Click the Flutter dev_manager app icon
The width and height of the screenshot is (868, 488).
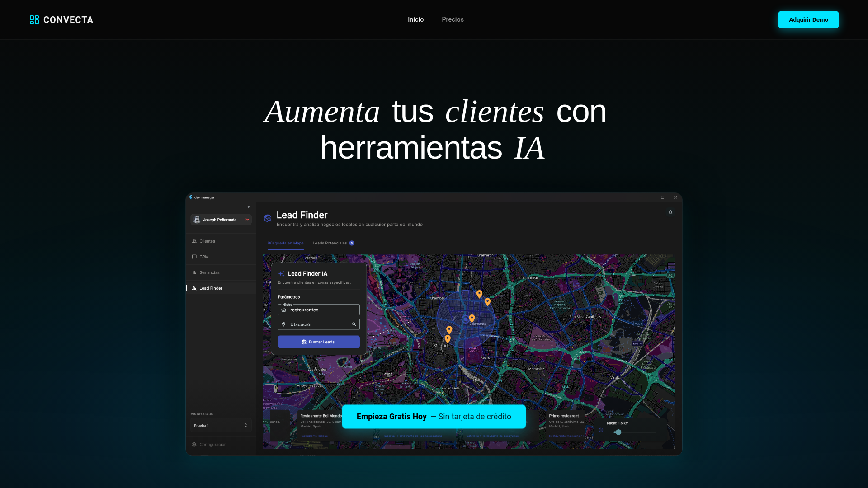tap(191, 197)
